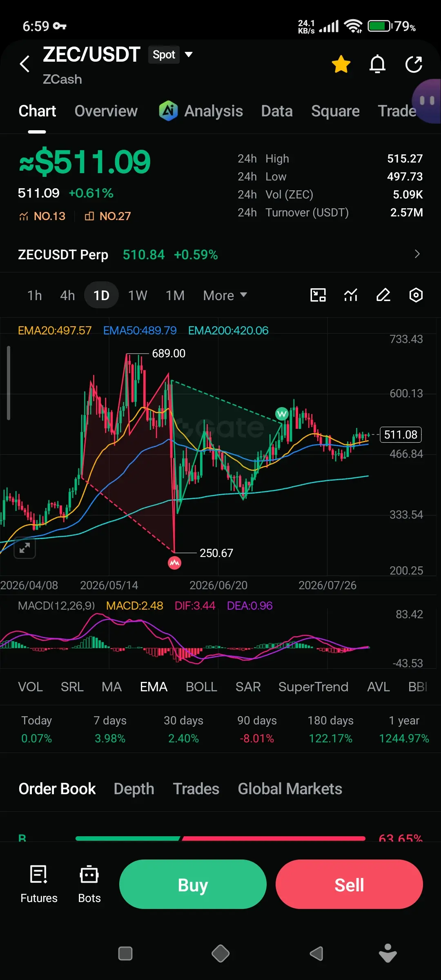This screenshot has height=980, width=441.
Task: Enable the VOL indicator
Action: tap(30, 687)
